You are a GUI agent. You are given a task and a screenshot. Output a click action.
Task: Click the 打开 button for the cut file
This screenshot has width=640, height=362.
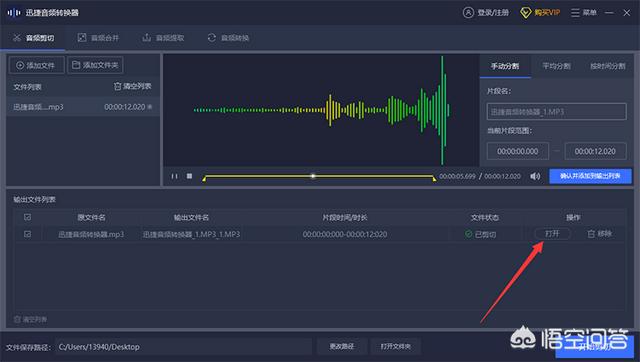pos(552,234)
